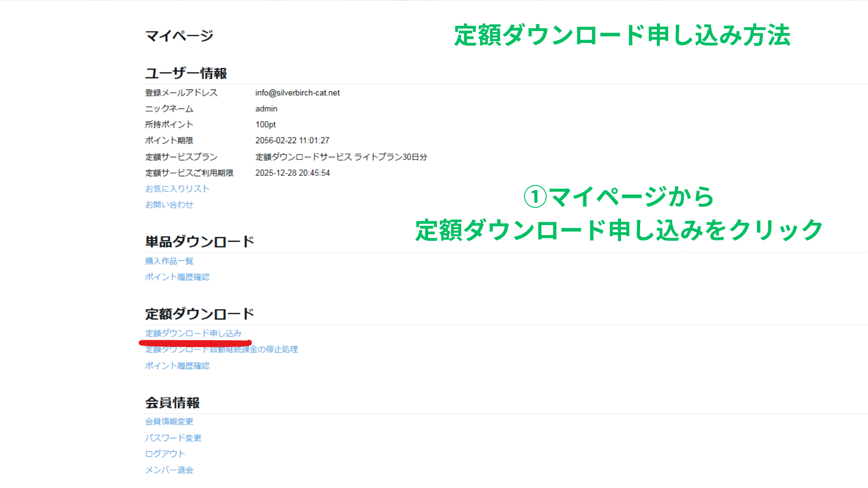Open ポイント履歴確認 under 単品ダウンロード
This screenshot has width=868, height=488.
click(x=177, y=277)
